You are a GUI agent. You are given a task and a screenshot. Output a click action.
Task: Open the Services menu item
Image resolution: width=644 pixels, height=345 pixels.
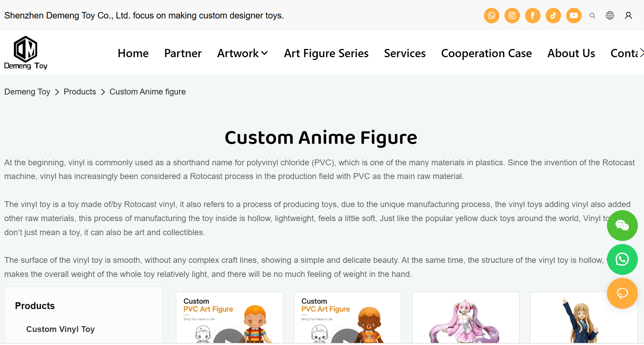[x=405, y=53]
